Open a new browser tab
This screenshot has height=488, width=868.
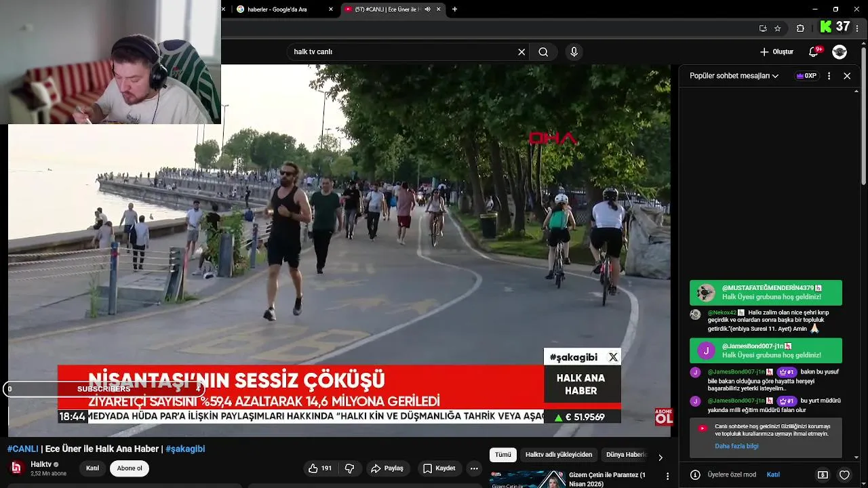pyautogui.click(x=454, y=9)
